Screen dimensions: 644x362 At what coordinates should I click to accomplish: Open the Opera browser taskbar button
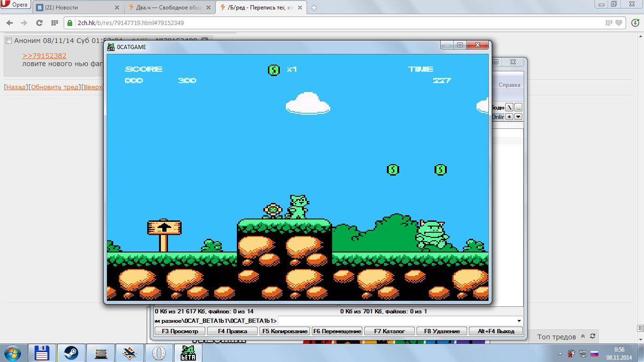tap(159, 353)
